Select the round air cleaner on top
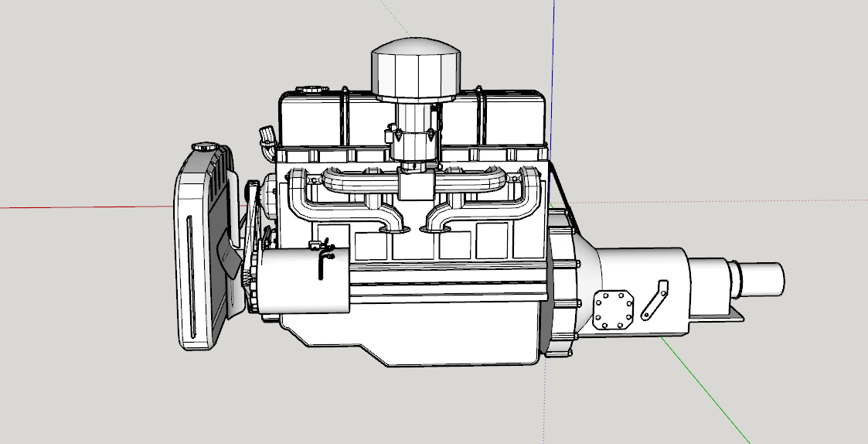The image size is (868, 444). coord(415,70)
